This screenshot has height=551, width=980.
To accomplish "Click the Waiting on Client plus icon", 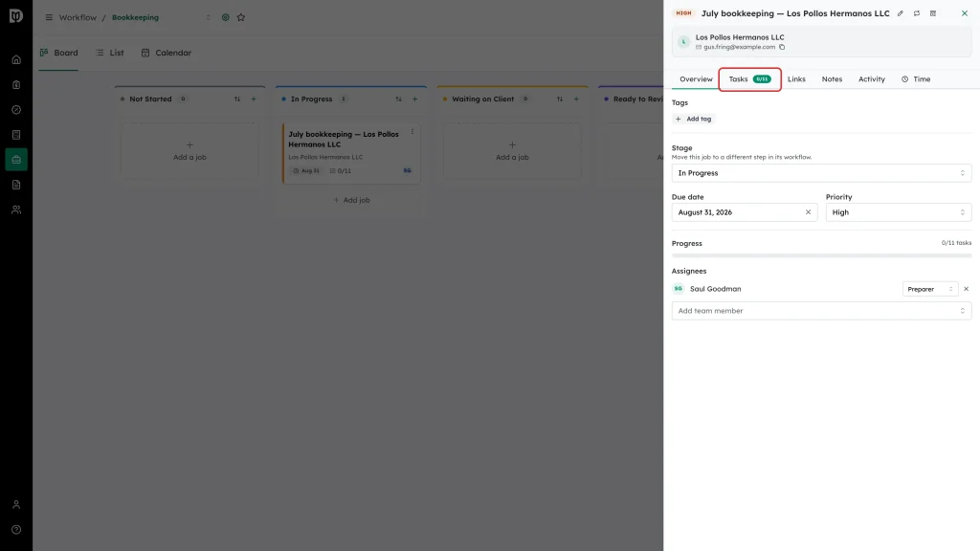I will 575,99.
